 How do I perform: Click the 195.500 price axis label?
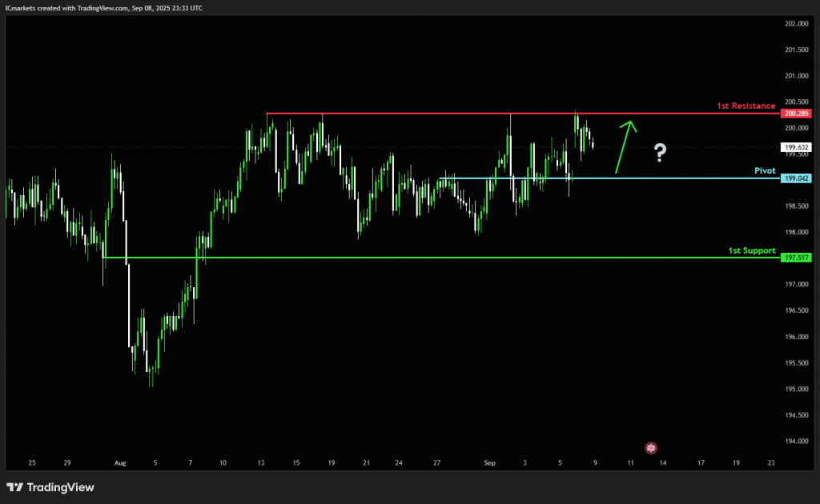pyautogui.click(x=797, y=363)
